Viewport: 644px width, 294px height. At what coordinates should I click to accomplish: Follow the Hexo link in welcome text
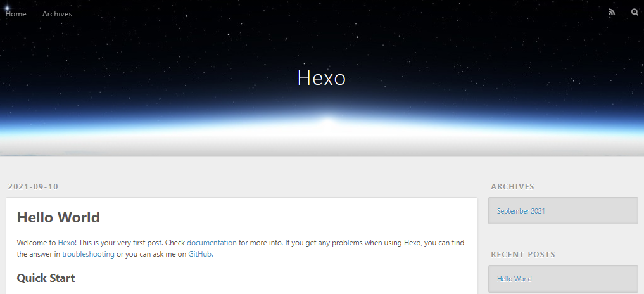[x=66, y=243]
